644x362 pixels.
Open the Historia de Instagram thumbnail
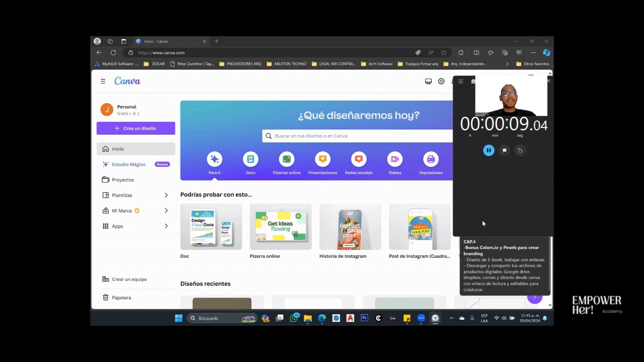(350, 227)
